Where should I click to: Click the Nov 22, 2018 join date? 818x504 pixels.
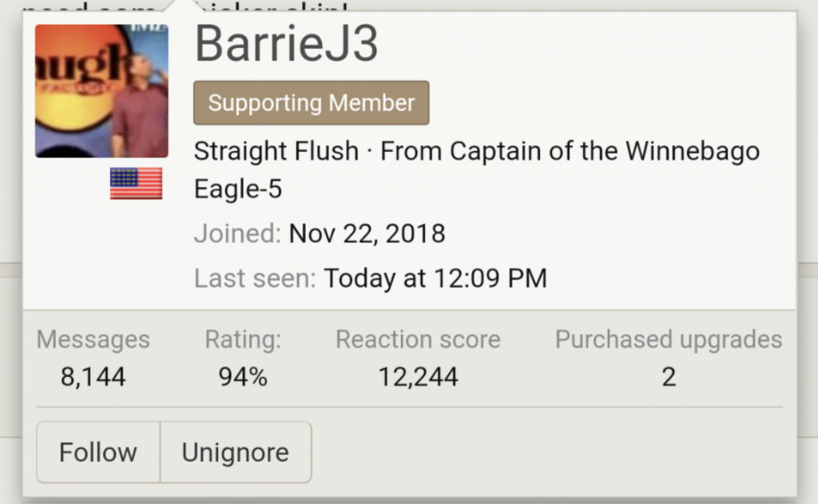[x=367, y=234]
